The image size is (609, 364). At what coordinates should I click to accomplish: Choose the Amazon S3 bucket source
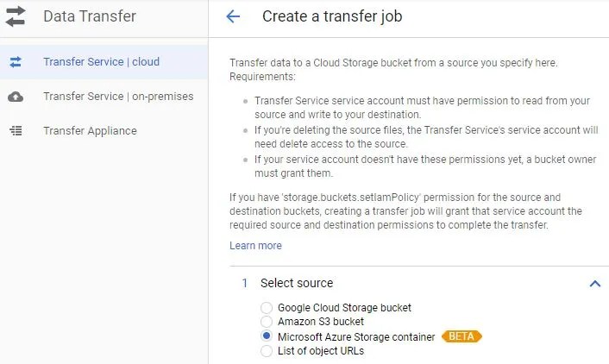click(x=267, y=322)
